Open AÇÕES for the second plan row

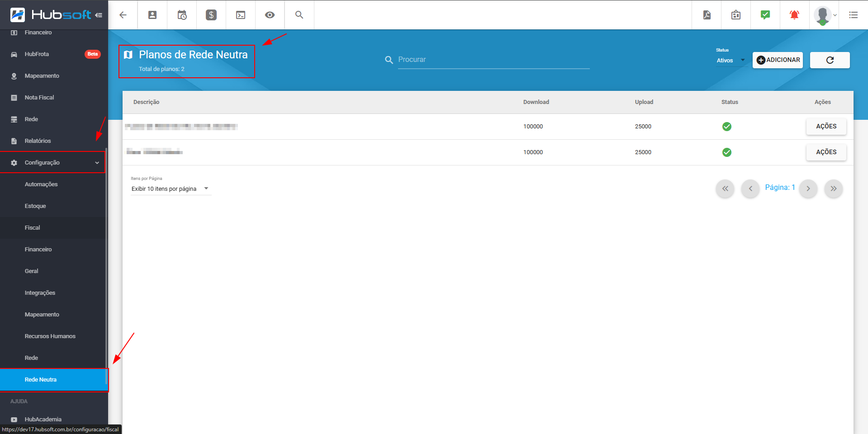tap(826, 152)
